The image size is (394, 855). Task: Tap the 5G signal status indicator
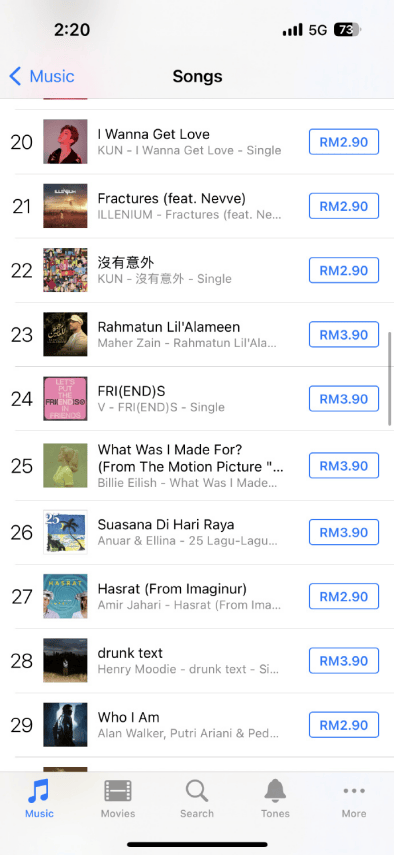click(x=318, y=30)
